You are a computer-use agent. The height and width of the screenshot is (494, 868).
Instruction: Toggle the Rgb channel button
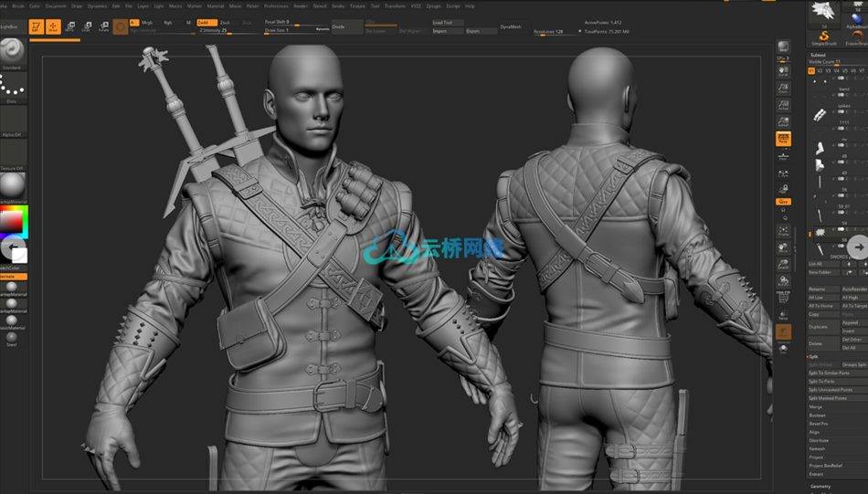coord(168,23)
